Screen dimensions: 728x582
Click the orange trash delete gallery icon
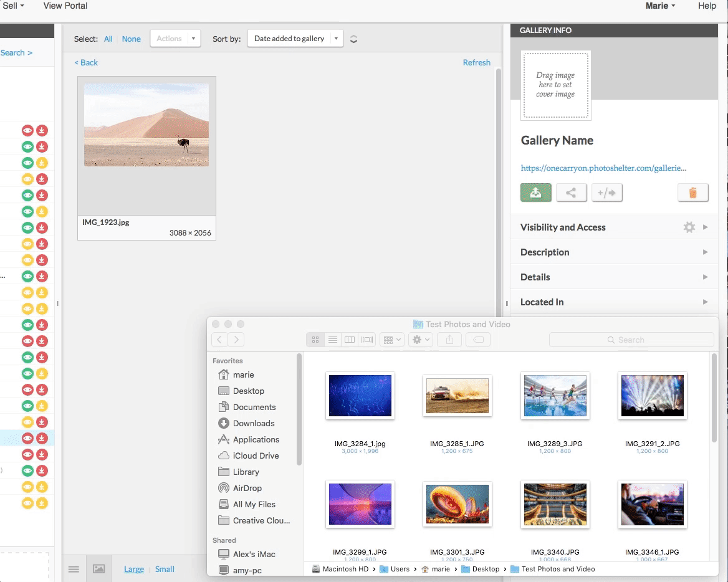692,193
